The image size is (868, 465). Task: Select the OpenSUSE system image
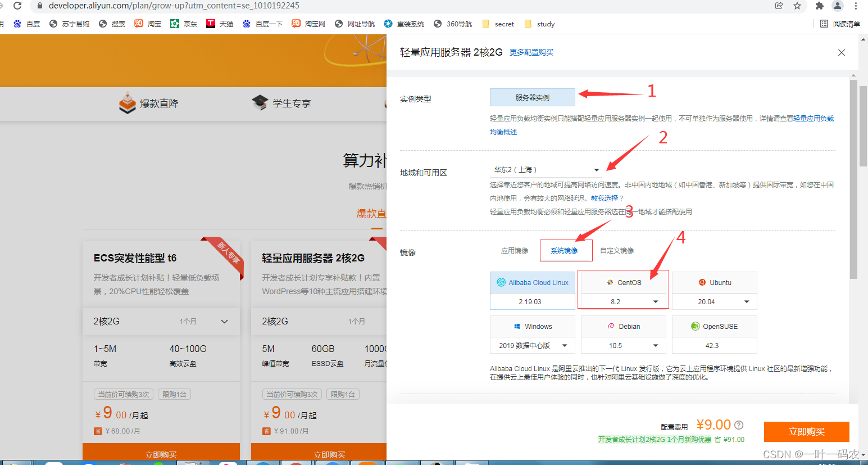pyautogui.click(x=715, y=326)
